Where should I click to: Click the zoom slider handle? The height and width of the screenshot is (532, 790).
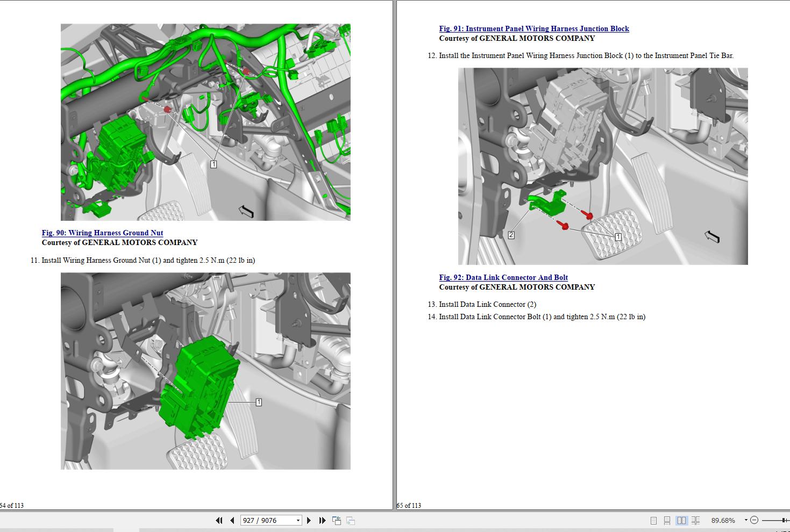point(784,520)
